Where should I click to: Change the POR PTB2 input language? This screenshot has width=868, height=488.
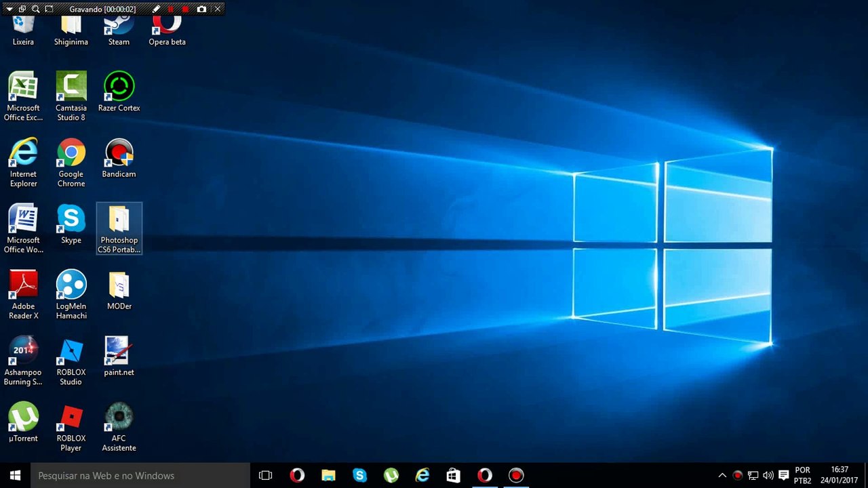802,475
